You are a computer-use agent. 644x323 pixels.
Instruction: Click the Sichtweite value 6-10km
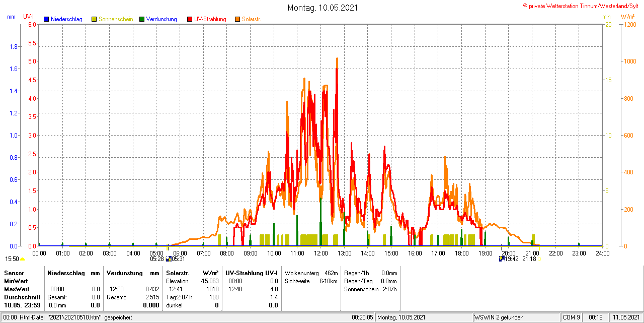tap(328, 281)
